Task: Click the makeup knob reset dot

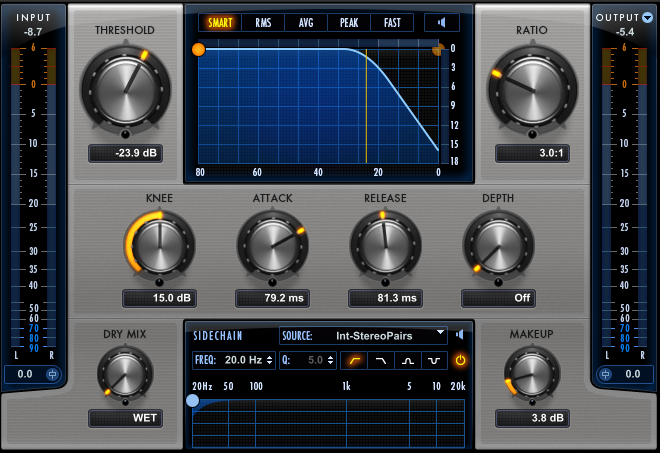Action: [x=532, y=402]
